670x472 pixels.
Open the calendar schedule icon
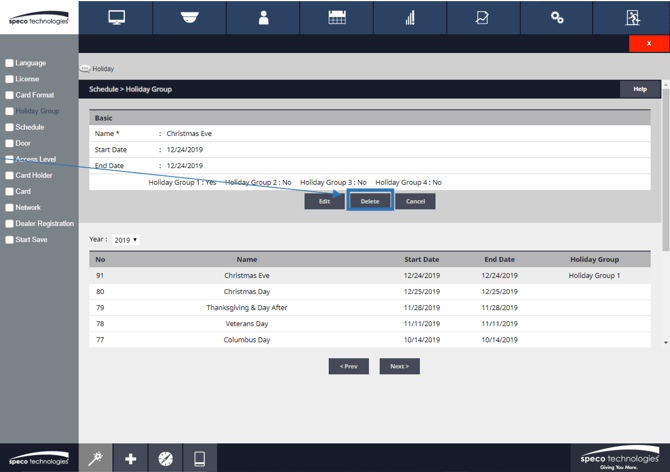[337, 18]
